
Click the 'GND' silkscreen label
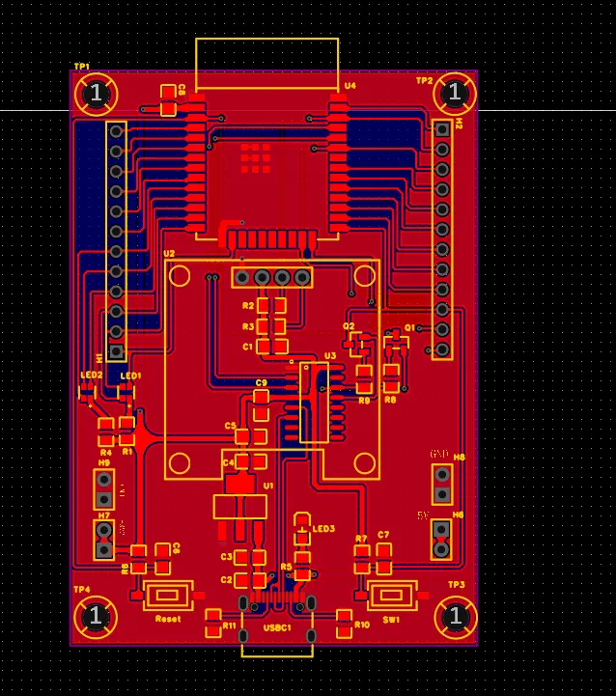point(438,454)
